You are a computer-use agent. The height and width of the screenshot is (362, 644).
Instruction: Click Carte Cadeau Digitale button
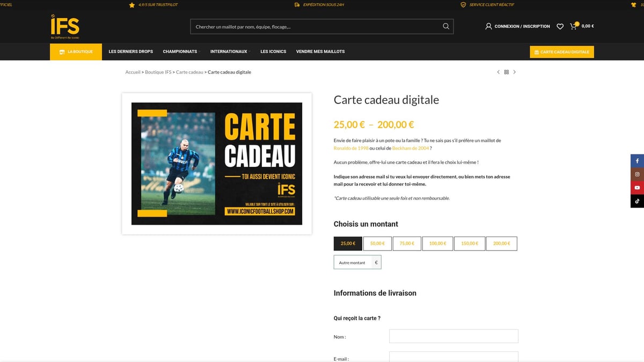pos(562,52)
